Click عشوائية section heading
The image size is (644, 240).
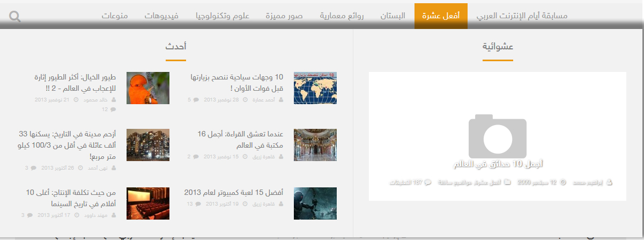498,47
